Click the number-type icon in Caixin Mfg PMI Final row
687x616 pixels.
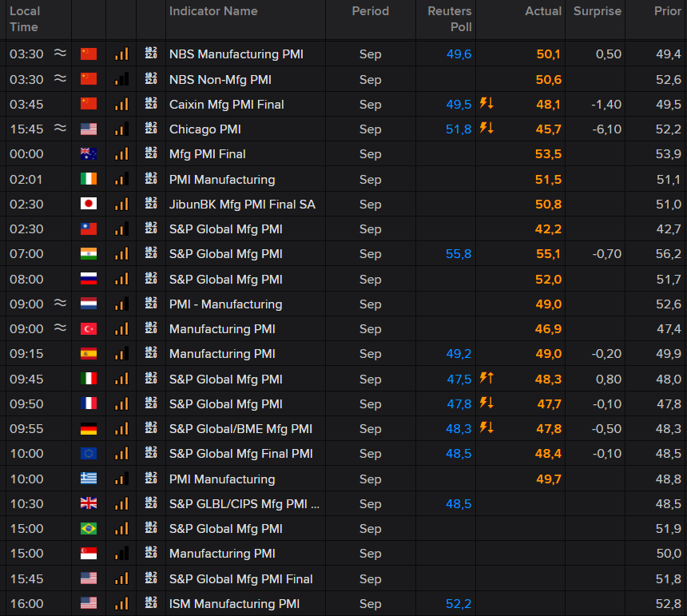click(151, 103)
